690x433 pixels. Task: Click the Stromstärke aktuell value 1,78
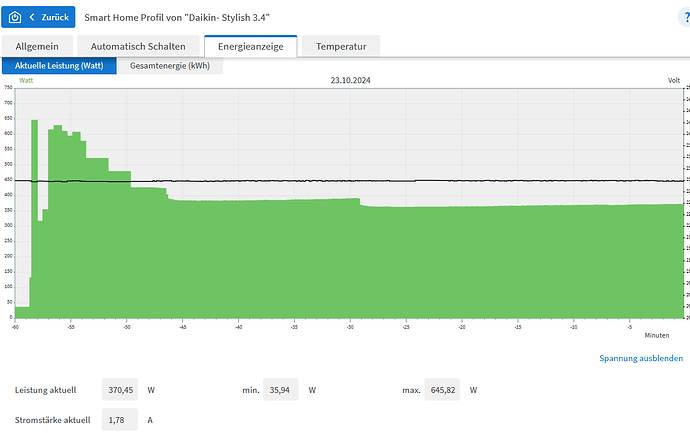coord(120,420)
